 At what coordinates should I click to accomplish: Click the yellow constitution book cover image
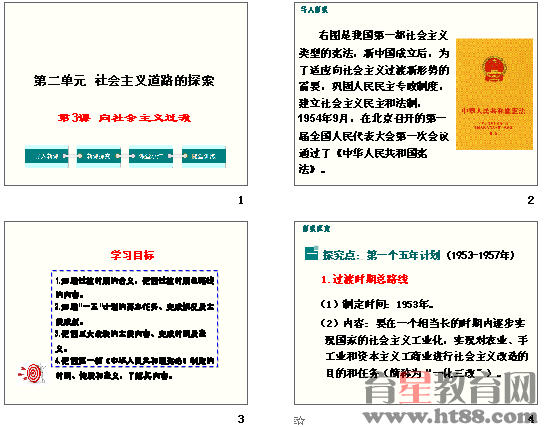tap(494, 94)
